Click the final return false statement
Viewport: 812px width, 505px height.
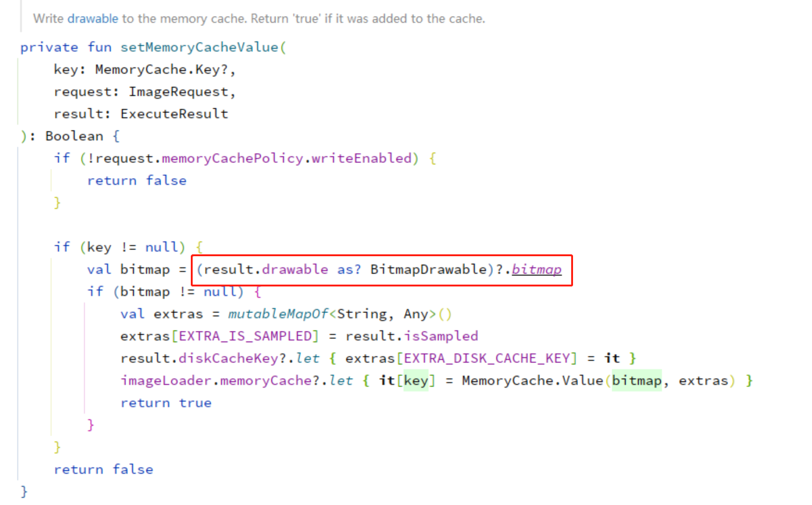coord(104,469)
